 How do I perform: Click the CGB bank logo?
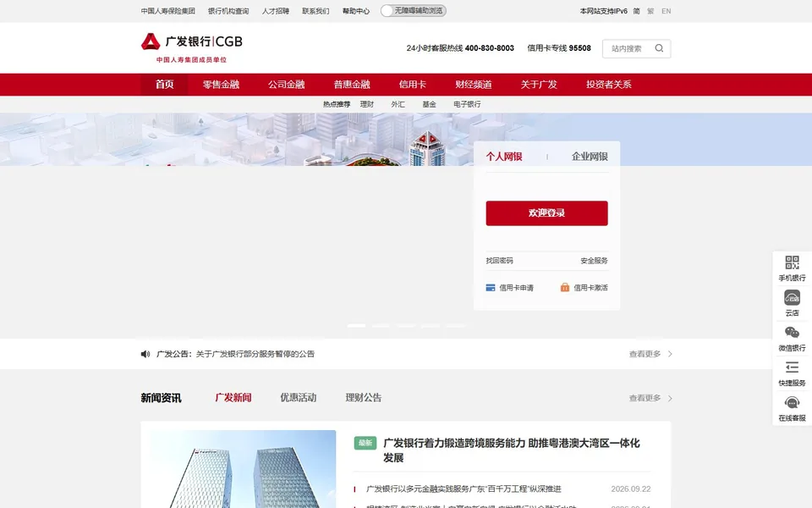[192, 41]
